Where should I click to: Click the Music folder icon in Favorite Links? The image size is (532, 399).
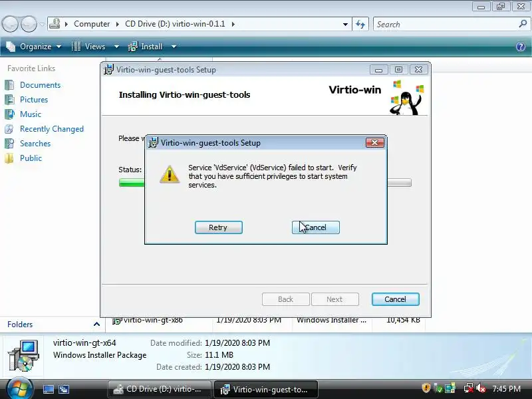(x=9, y=114)
